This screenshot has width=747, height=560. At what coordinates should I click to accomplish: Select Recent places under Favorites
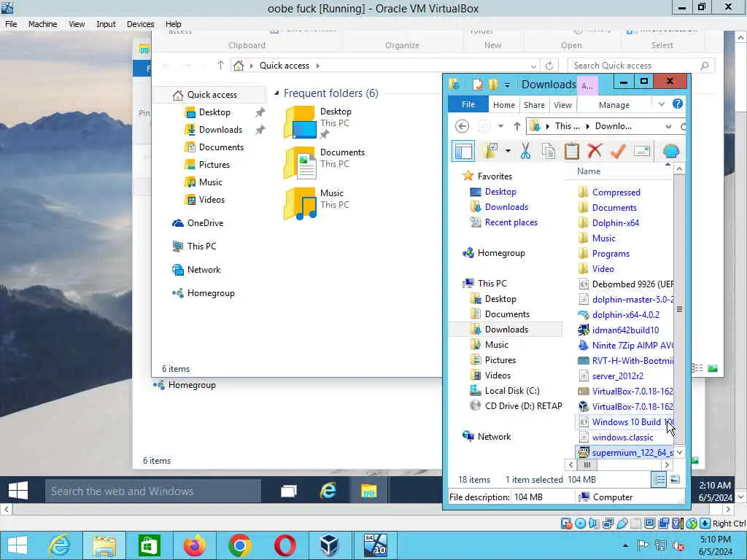(511, 222)
